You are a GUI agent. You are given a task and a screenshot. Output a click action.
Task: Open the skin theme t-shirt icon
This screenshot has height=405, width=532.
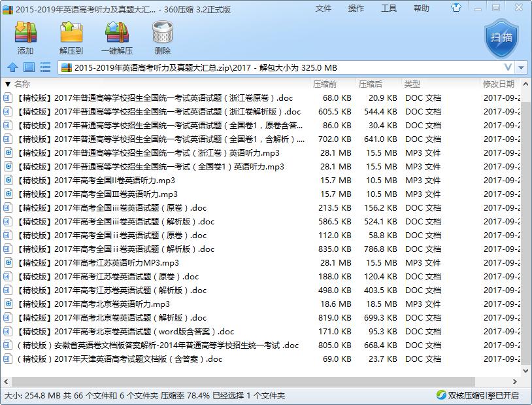[456, 7]
